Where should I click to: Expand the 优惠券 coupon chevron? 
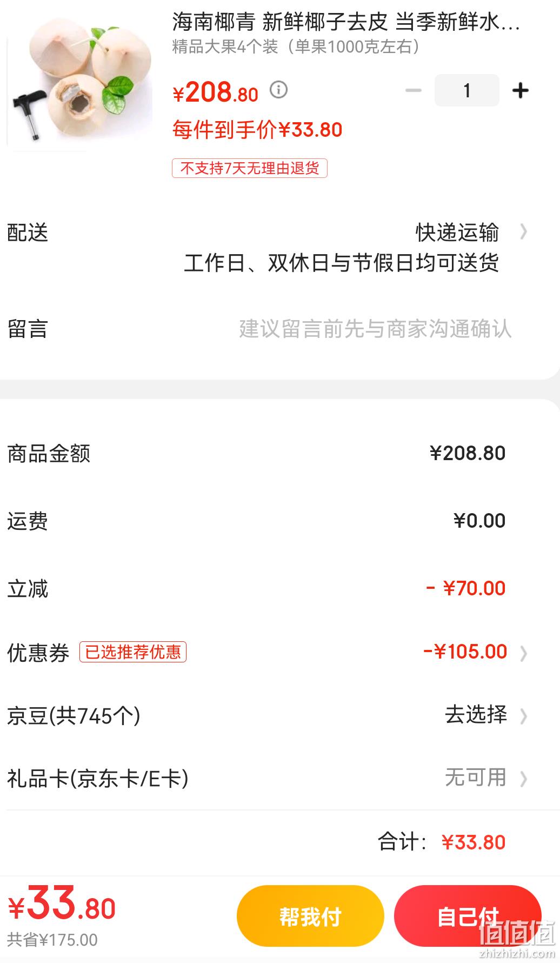click(523, 653)
